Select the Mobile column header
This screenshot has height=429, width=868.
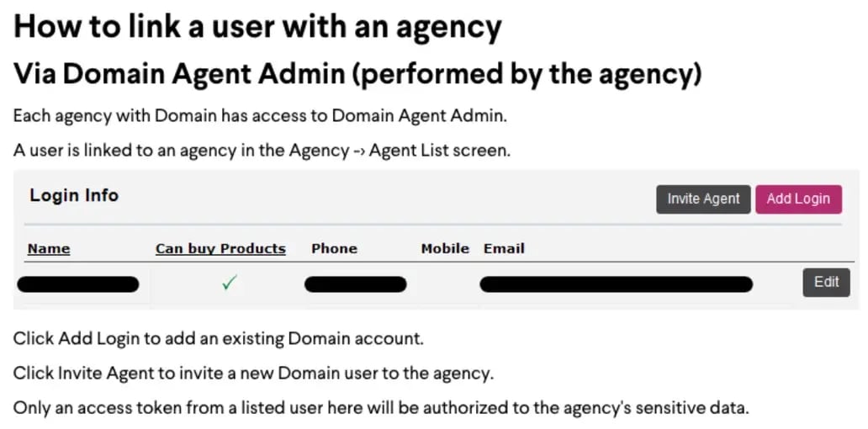coord(445,249)
